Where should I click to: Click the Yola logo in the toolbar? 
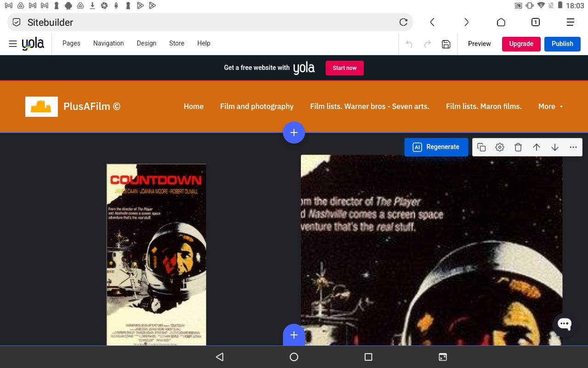click(33, 44)
